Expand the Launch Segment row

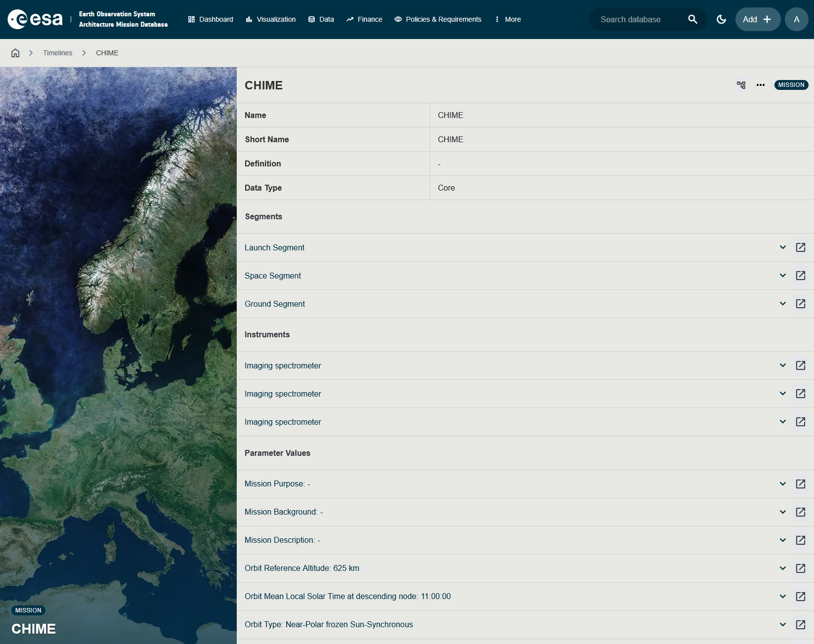click(783, 247)
